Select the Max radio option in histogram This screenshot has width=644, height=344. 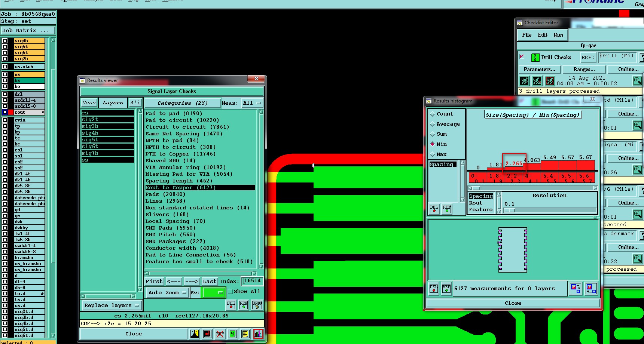[433, 154]
